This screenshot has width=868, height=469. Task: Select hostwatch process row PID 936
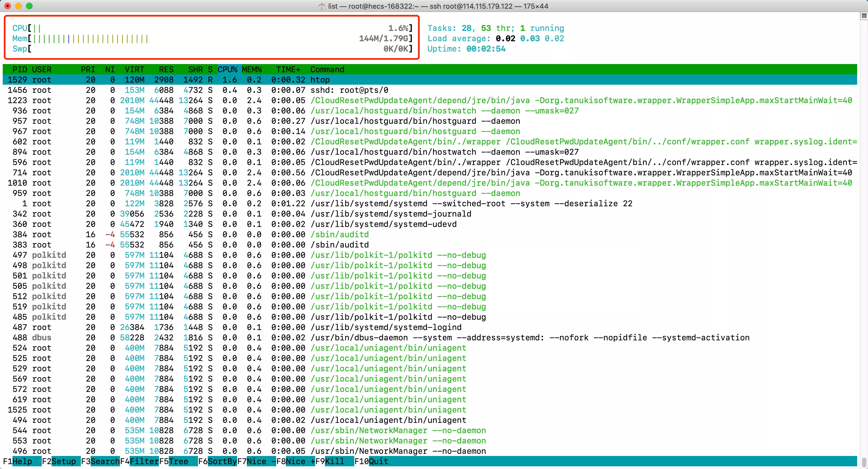430,110
